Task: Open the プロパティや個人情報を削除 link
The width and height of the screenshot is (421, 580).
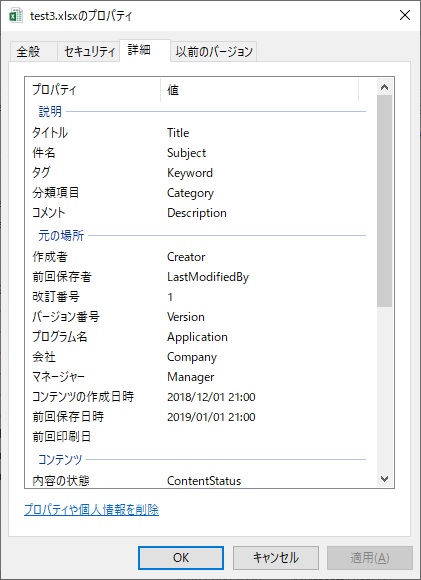Action: click(91, 510)
